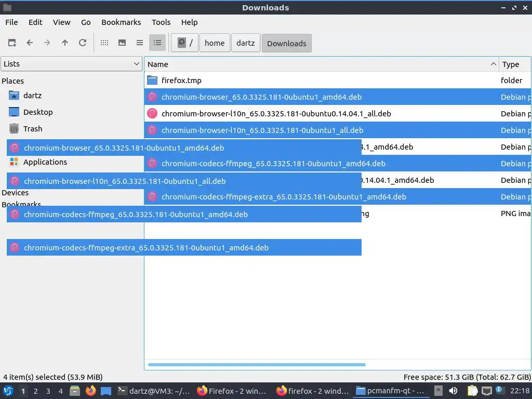Switch to virtual desktop 1

tap(23, 391)
